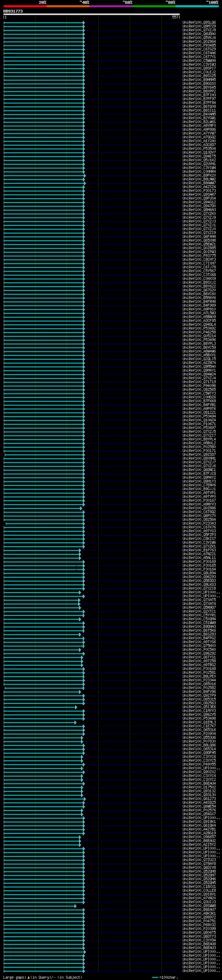Viewport: 222px width, 980px height.
Task: Select hit UniRef100_Q7XAT5
Action: pyautogui.click(x=199, y=600)
